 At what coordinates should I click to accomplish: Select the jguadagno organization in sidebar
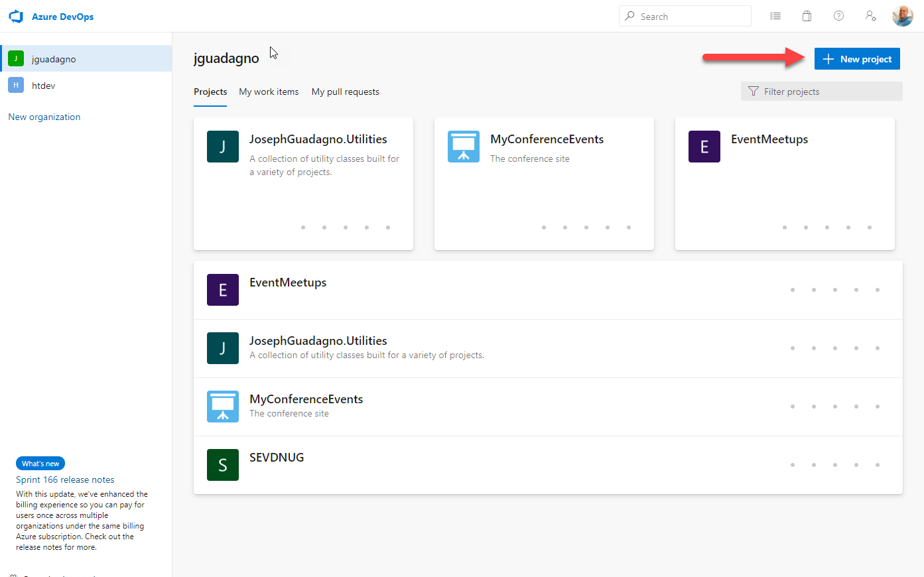click(86, 58)
